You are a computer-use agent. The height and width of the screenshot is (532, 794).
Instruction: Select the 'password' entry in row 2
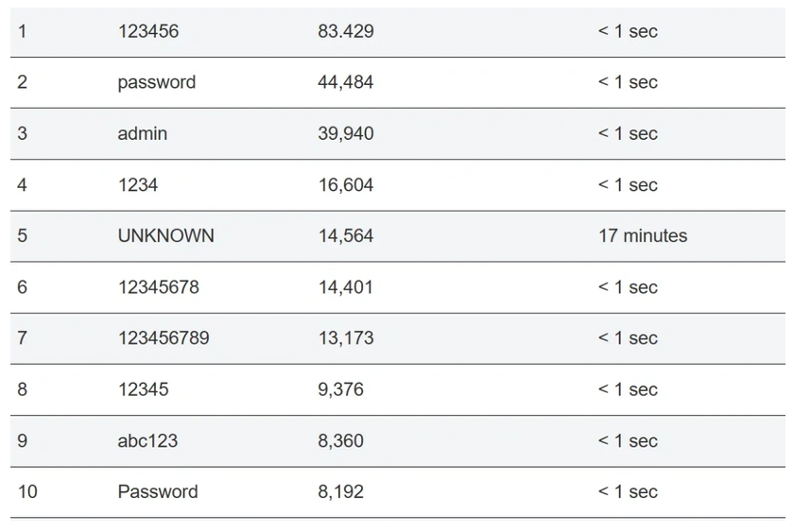pyautogui.click(x=156, y=82)
